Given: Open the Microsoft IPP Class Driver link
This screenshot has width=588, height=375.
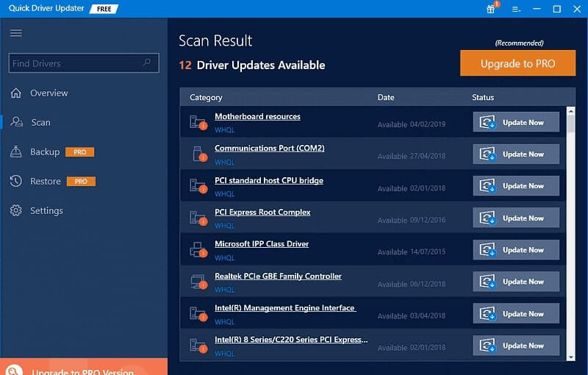Looking at the screenshot, I should coord(262,244).
